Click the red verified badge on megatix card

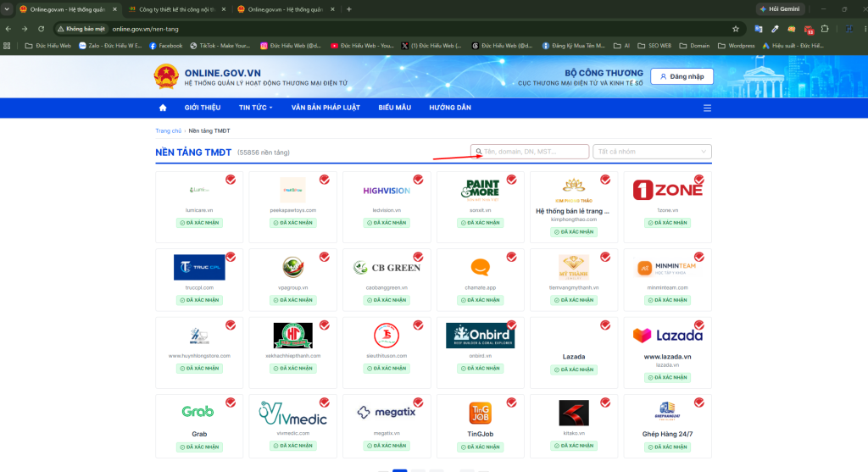(x=418, y=403)
